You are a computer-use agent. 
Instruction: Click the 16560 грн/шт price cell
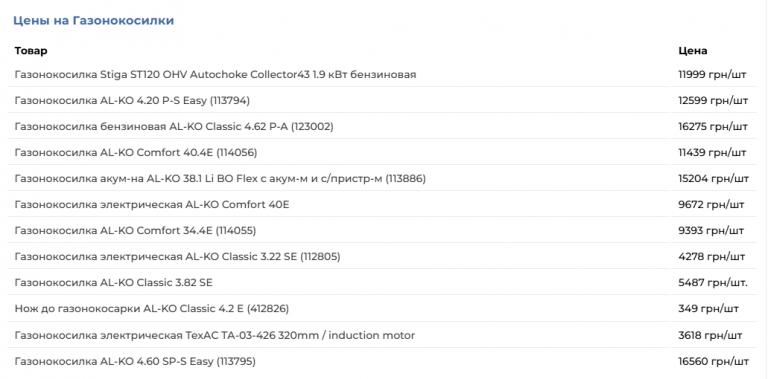pos(714,361)
